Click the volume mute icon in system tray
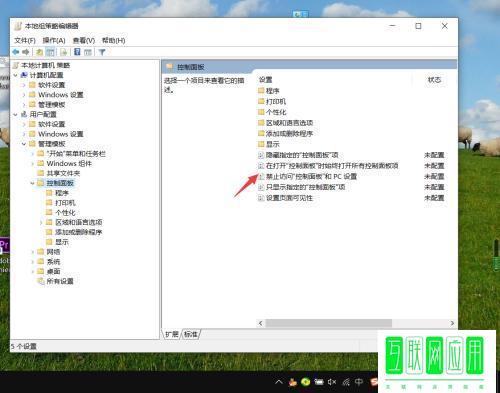 coord(332,382)
